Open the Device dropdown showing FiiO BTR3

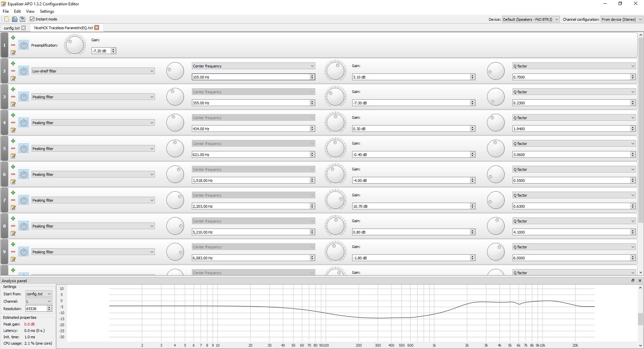tap(531, 19)
